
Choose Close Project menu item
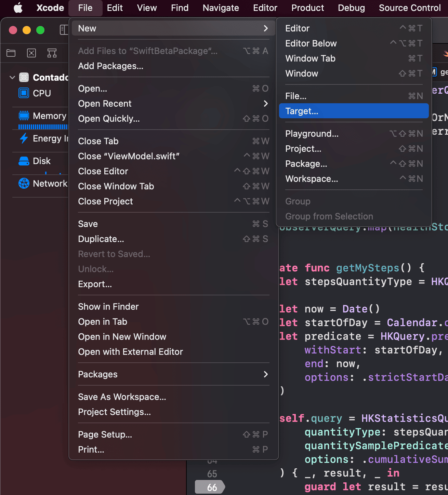click(x=173, y=201)
